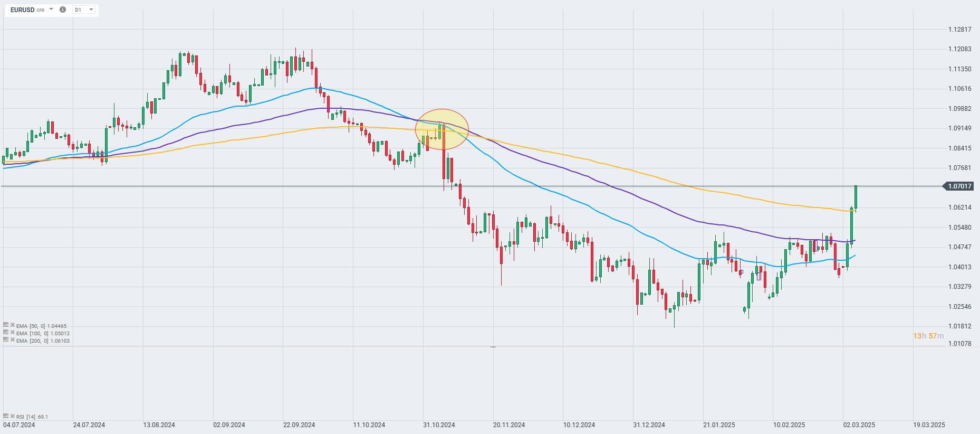The width and height of the screenshot is (980, 434).
Task: Click the 1.08415 price axis label
Action: (960, 148)
